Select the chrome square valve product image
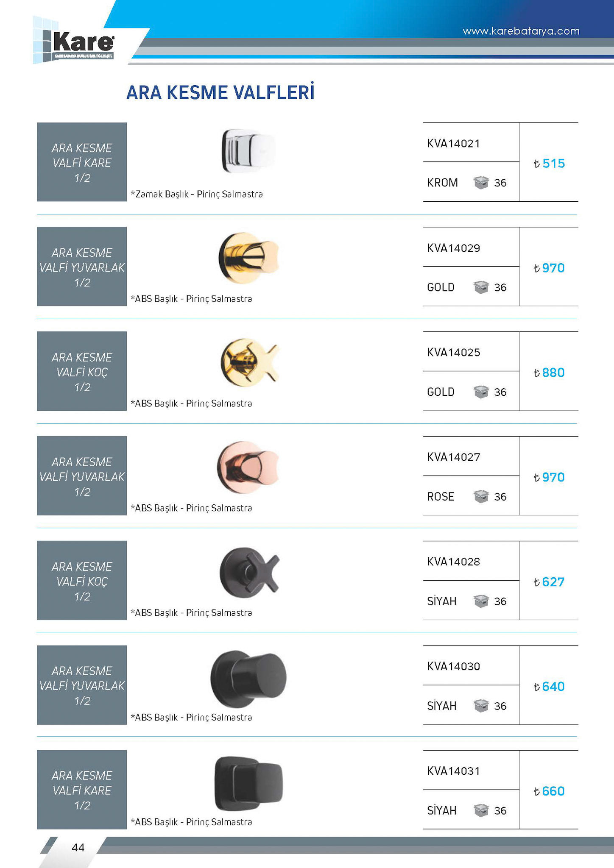The height and width of the screenshot is (868, 614). [x=248, y=151]
